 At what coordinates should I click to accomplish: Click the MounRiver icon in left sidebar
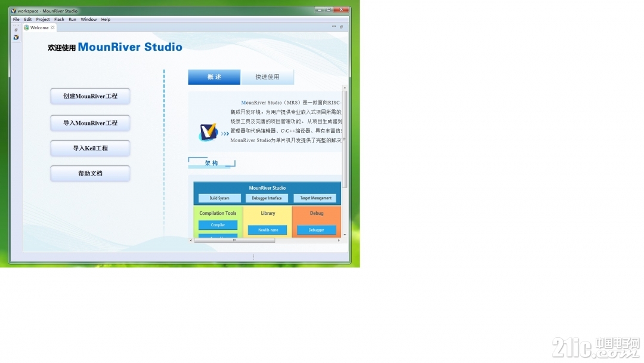pyautogui.click(x=16, y=38)
